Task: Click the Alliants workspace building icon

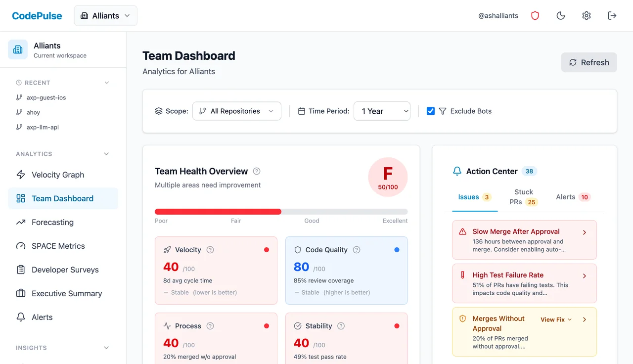Action: pyautogui.click(x=18, y=49)
